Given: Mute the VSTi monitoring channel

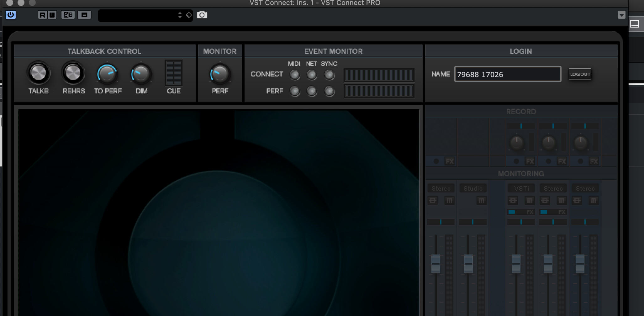Looking at the screenshot, I should [x=530, y=200].
